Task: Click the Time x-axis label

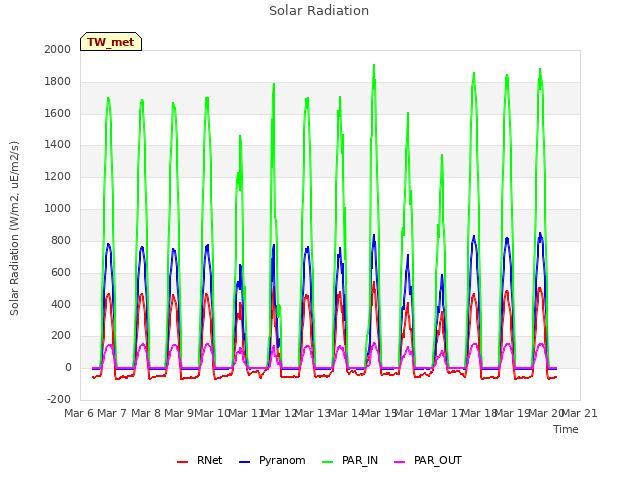Action: [x=566, y=429]
